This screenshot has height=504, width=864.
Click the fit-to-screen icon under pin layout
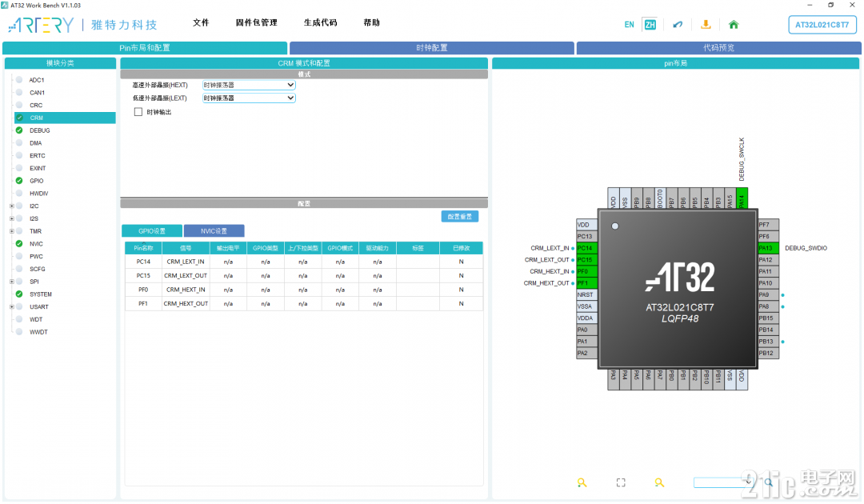click(621, 483)
